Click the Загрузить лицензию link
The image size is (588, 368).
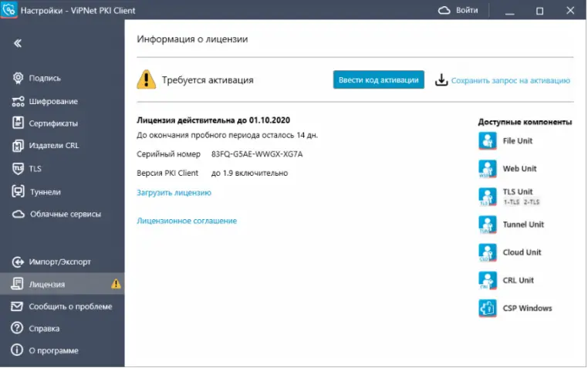174,193
